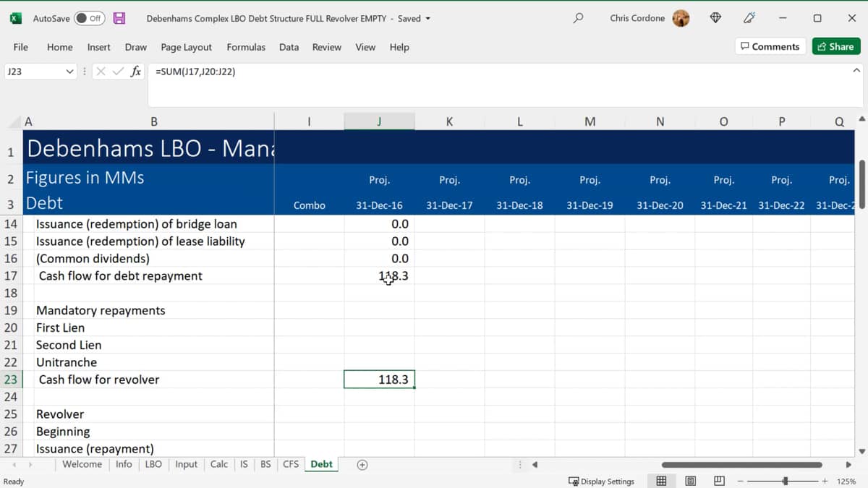
Task: Click previous sheet navigation arrow
Action: (14, 465)
